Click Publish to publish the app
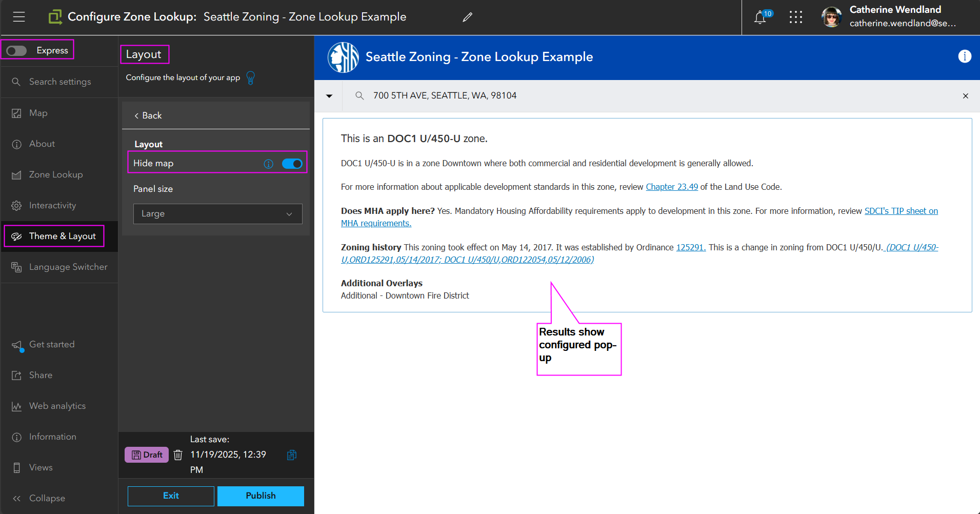The width and height of the screenshot is (980, 514). [x=261, y=496]
